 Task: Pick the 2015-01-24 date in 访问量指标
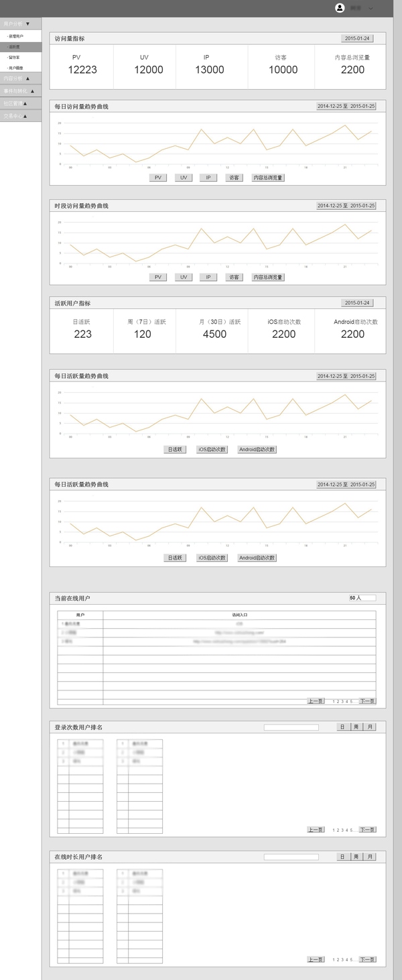[x=358, y=39]
